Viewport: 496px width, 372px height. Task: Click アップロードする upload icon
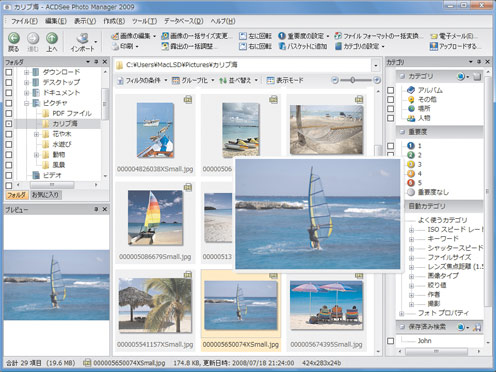(x=434, y=46)
